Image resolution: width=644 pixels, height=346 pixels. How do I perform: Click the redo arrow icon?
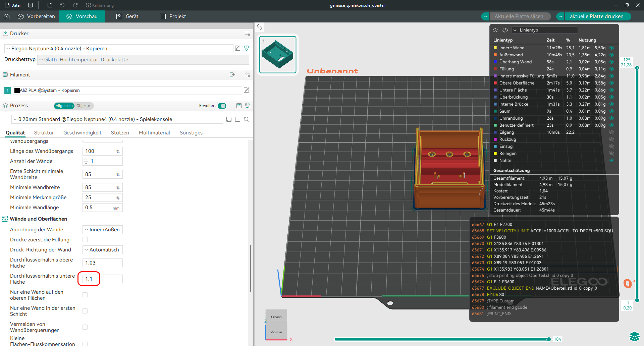point(75,5)
